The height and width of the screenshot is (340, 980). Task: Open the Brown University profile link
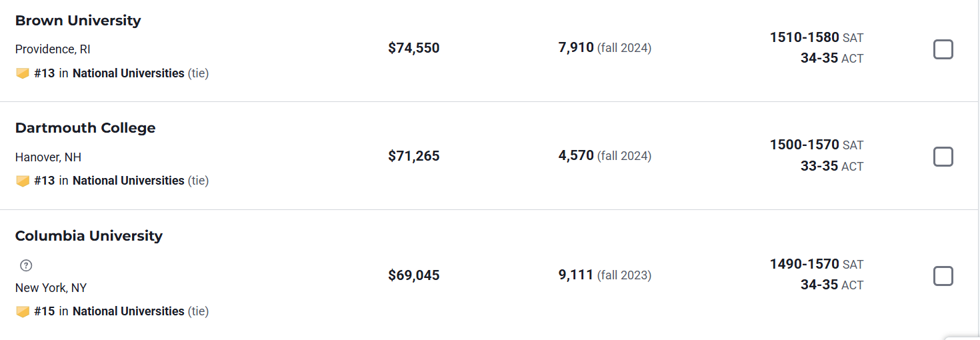click(78, 21)
